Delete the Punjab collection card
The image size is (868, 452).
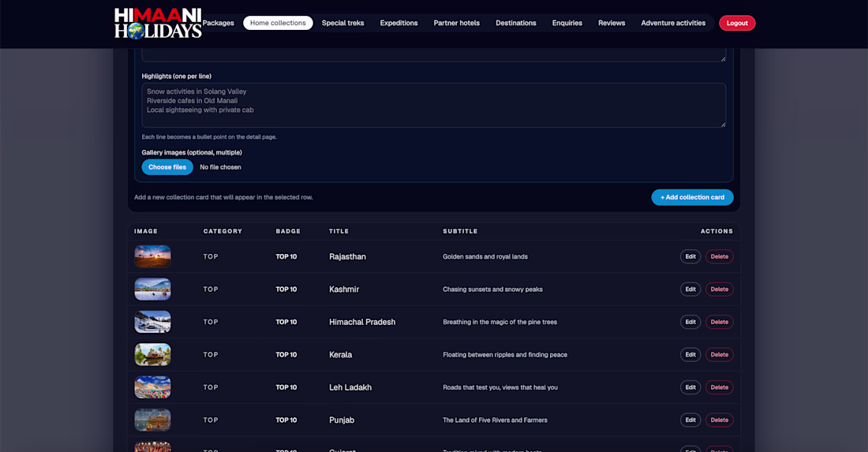click(x=719, y=420)
